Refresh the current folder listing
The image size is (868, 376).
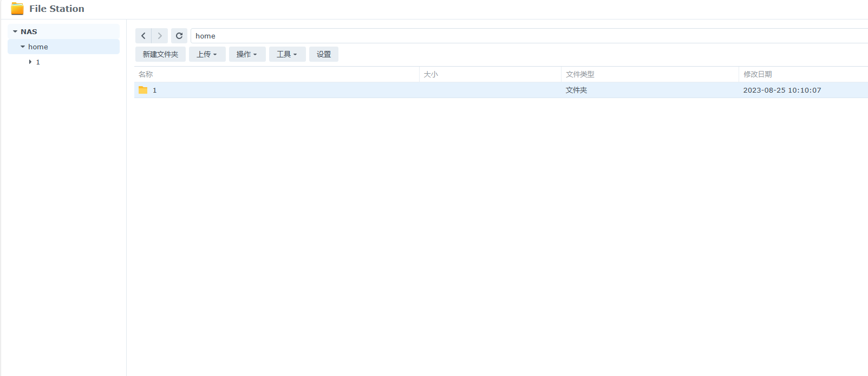179,36
